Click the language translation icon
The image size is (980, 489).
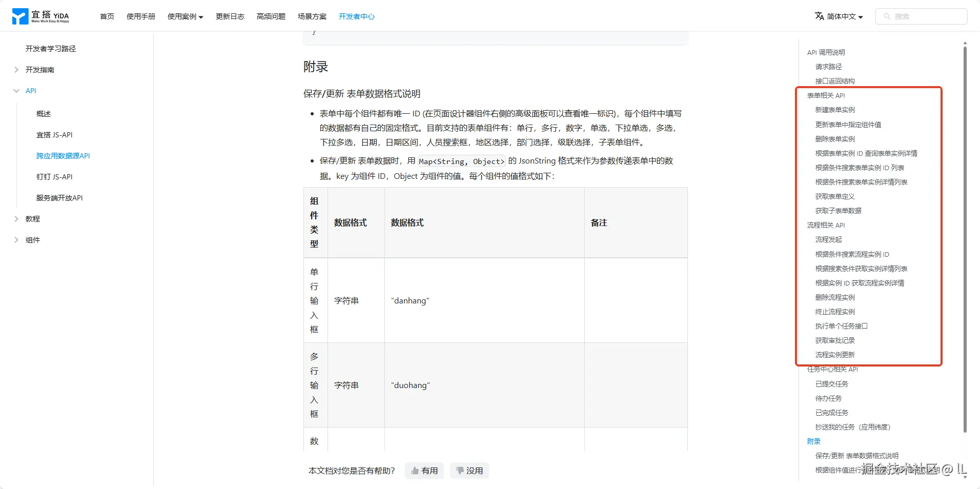point(819,16)
